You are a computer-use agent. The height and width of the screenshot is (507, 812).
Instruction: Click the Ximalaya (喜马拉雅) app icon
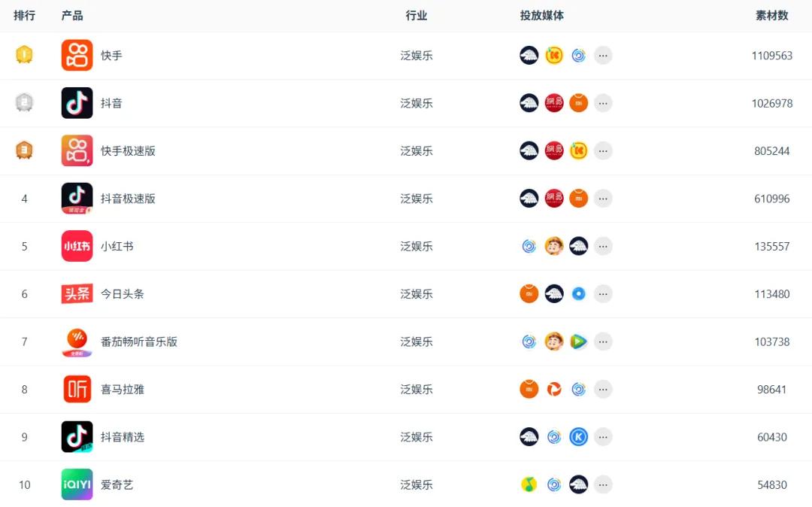(x=77, y=389)
